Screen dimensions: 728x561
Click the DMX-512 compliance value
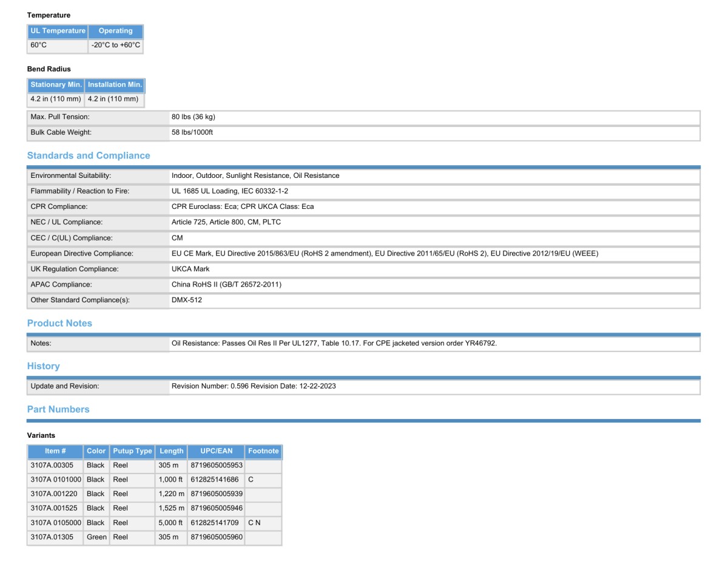(x=187, y=300)
